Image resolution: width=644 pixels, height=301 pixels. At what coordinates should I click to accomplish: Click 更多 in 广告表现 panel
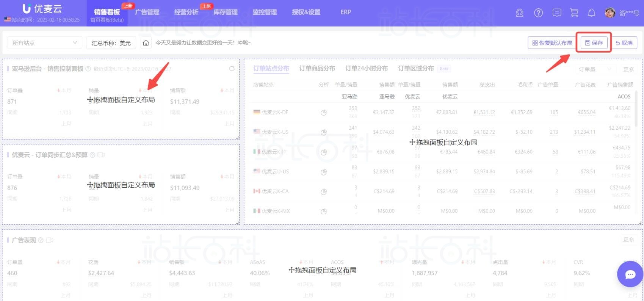coord(628,240)
